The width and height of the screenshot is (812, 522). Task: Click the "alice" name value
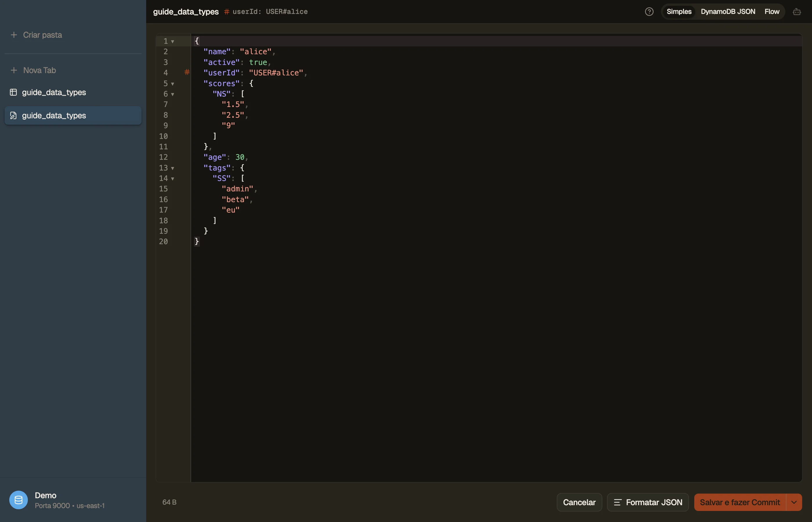point(255,52)
